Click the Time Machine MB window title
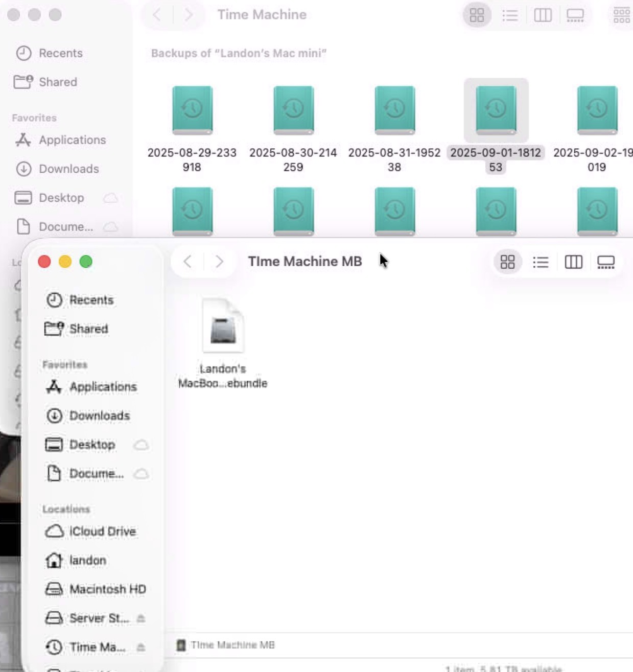 click(x=305, y=262)
